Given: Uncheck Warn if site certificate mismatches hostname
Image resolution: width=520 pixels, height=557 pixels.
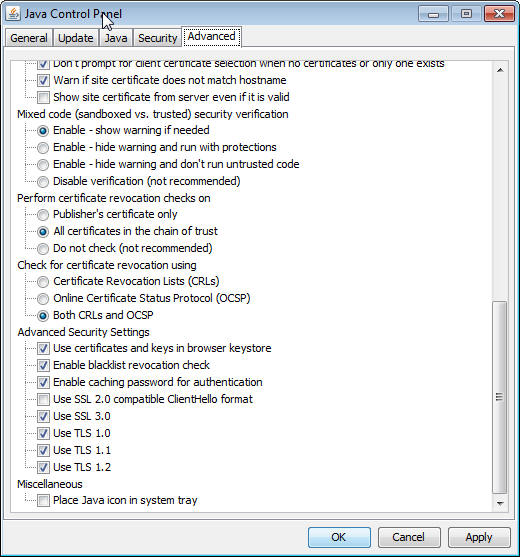Looking at the screenshot, I should click(x=43, y=80).
